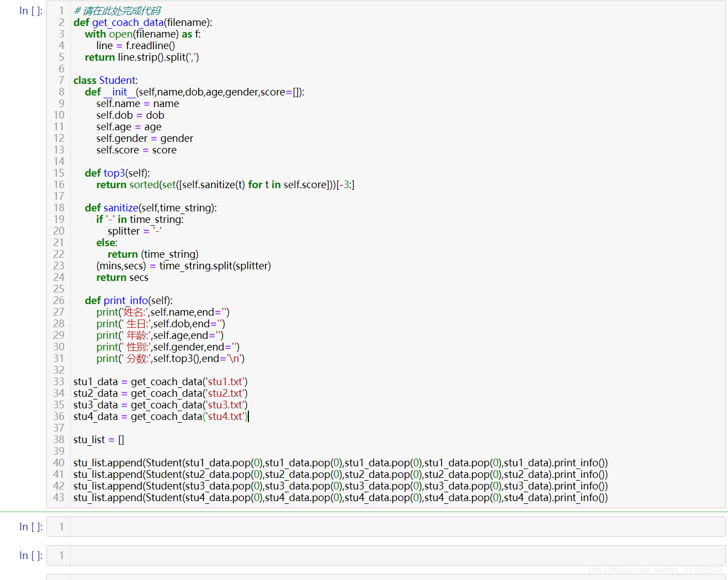728x580 pixels.
Task: Click the 'line = f.readline()' line
Action: click(x=136, y=45)
